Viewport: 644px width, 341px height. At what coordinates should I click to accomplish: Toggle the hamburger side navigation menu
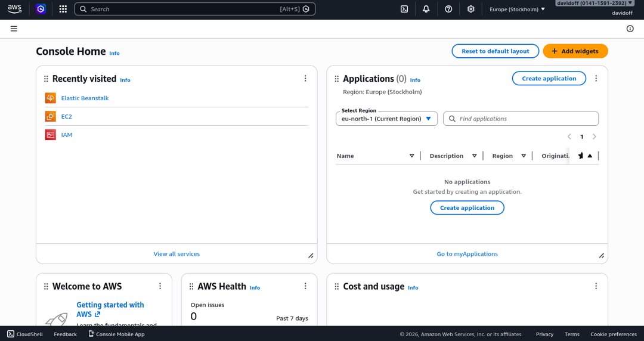pos(14,29)
